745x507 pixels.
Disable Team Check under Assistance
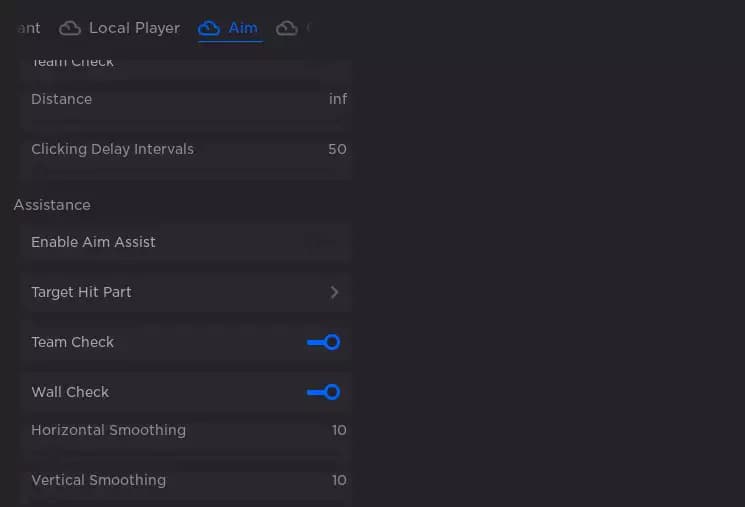coord(323,342)
